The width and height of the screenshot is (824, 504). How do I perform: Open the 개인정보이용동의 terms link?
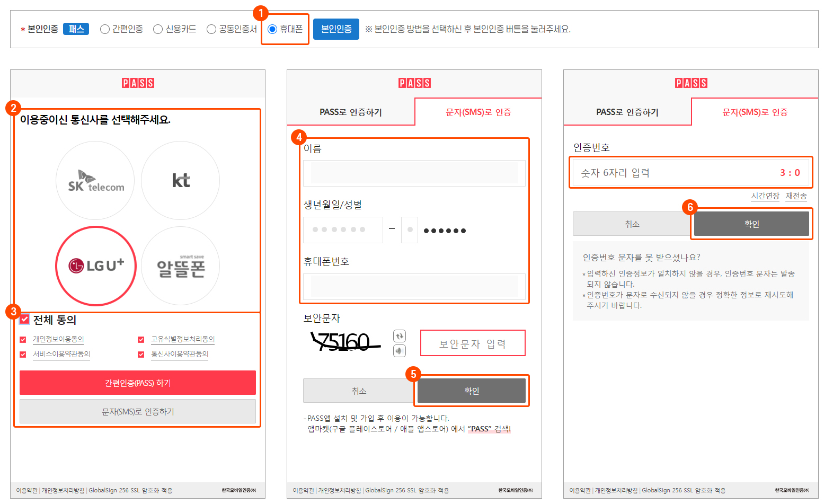coord(58,339)
